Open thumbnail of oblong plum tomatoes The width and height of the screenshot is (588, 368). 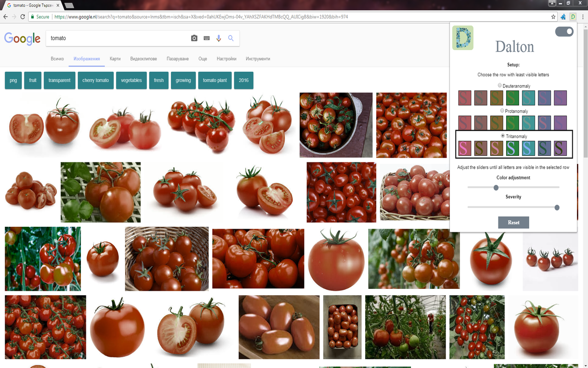point(279,327)
